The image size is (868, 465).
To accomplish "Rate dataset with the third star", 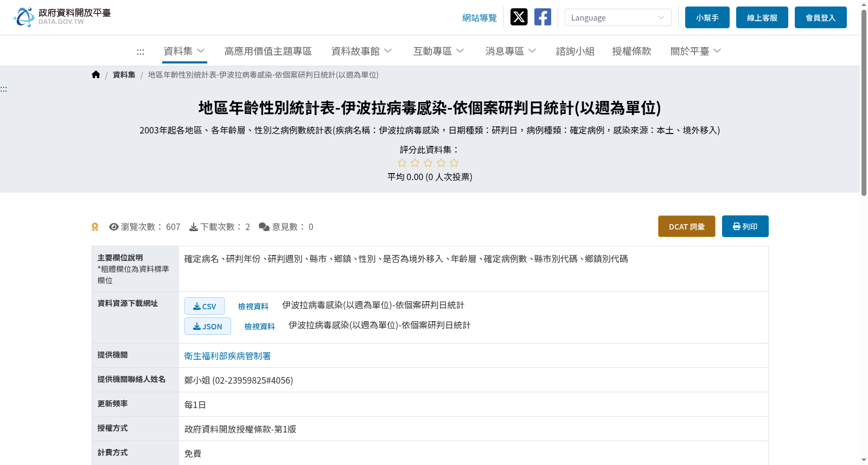I will coord(428,163).
